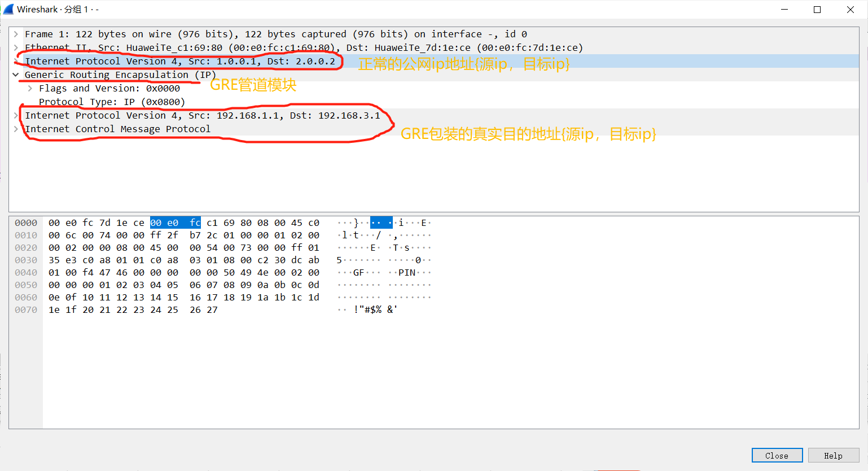
Task: Maximize the Wireshark packet window
Action: (817, 9)
